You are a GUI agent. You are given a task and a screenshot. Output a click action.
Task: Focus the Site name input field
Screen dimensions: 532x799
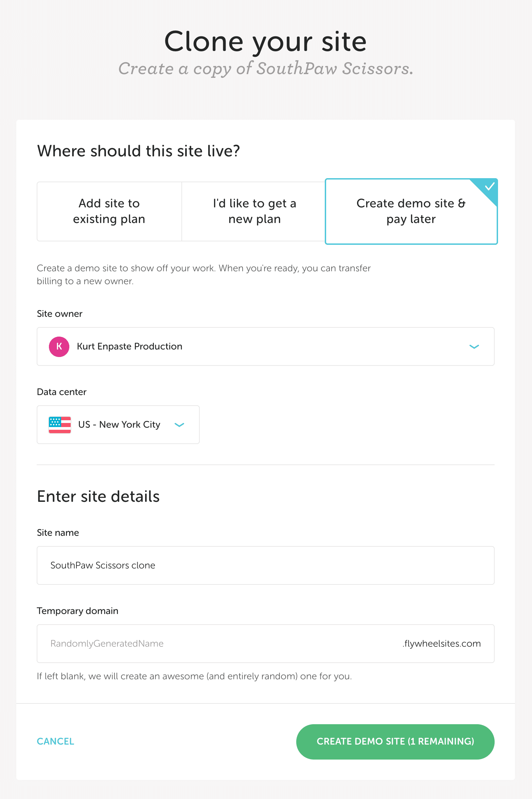pyautogui.click(x=265, y=565)
